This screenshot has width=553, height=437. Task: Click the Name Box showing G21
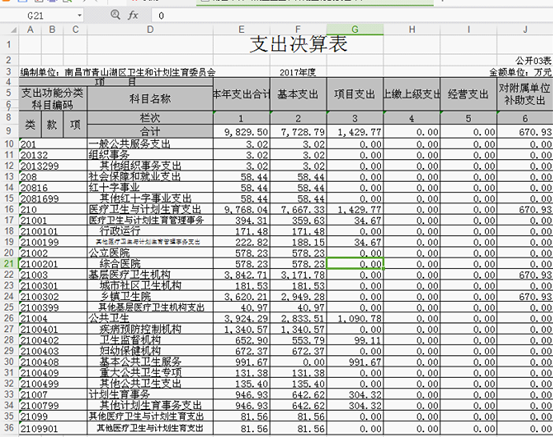35,16
